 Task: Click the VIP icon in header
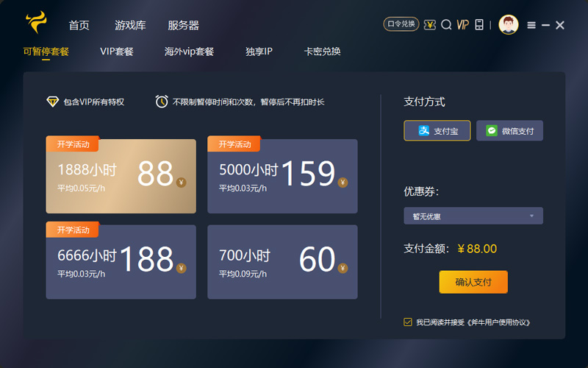tap(463, 25)
